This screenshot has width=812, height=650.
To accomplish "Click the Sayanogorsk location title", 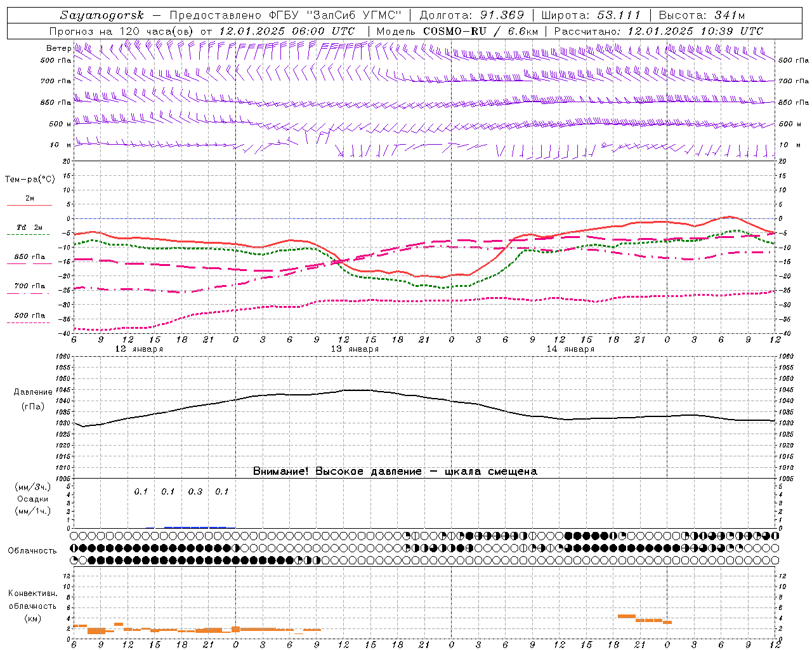I will pyautogui.click(x=102, y=15).
